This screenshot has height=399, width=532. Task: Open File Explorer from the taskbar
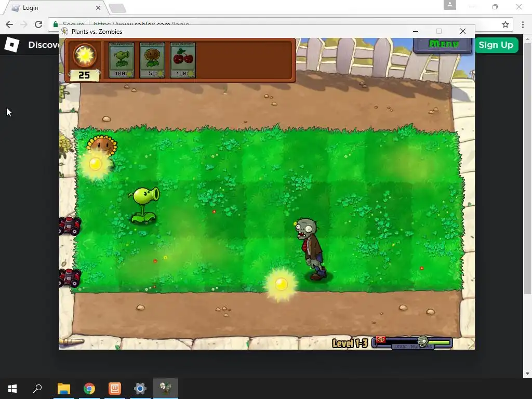[64, 389]
